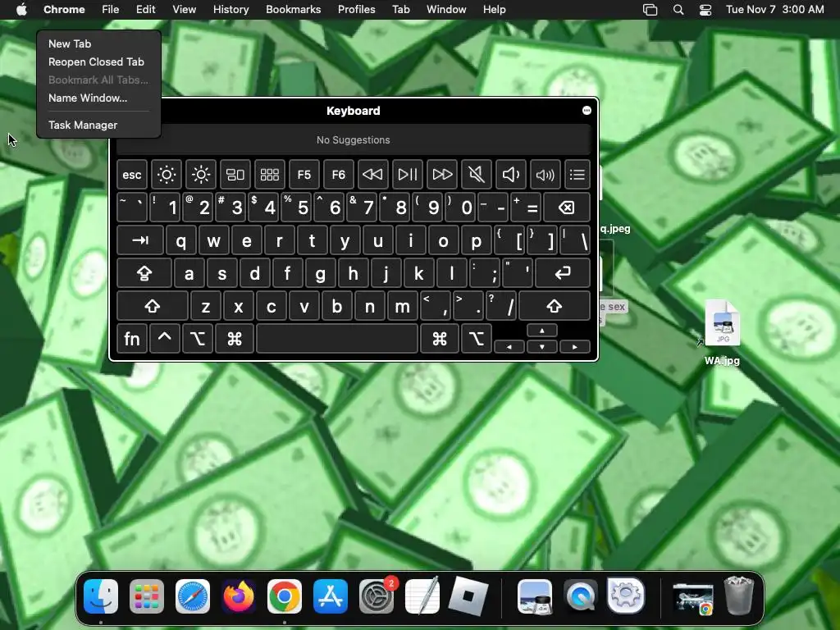Tap the F6 key
This screenshot has width=840, height=630.
click(x=339, y=175)
